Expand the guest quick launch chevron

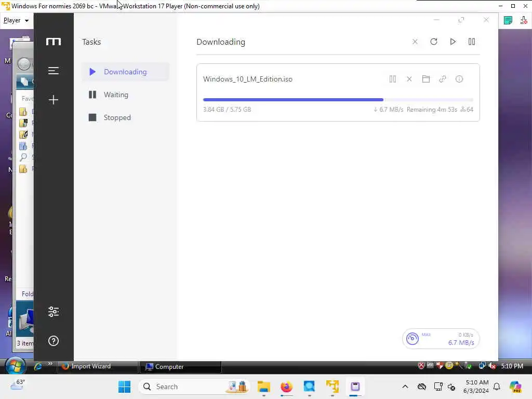coord(50,364)
